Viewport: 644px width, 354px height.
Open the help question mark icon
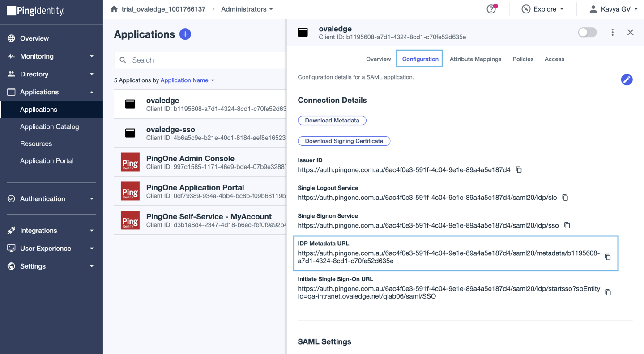[x=491, y=9]
